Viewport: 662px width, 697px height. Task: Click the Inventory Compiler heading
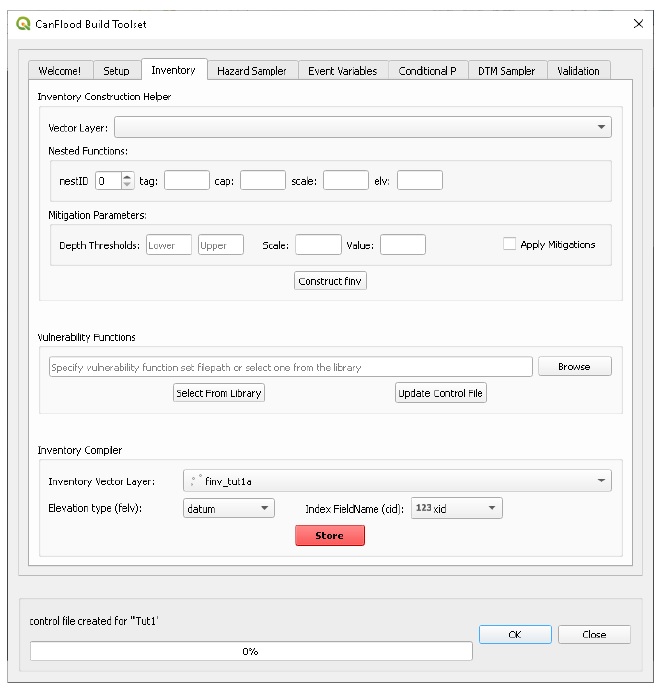tap(80, 450)
